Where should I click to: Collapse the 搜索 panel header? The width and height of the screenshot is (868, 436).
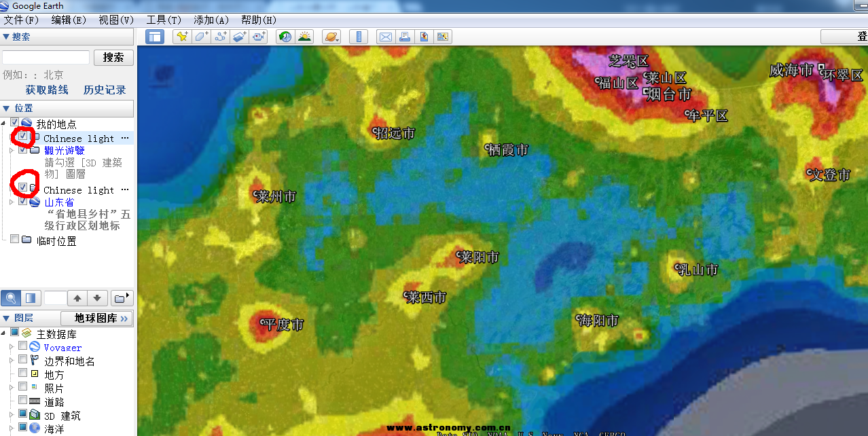(x=6, y=37)
